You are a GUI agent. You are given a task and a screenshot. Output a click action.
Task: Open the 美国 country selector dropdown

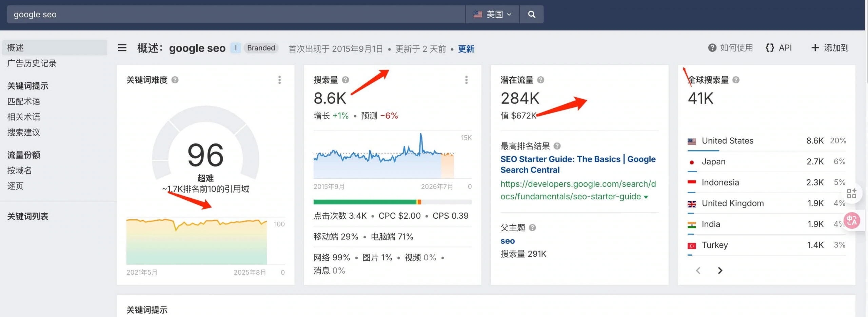tap(492, 14)
